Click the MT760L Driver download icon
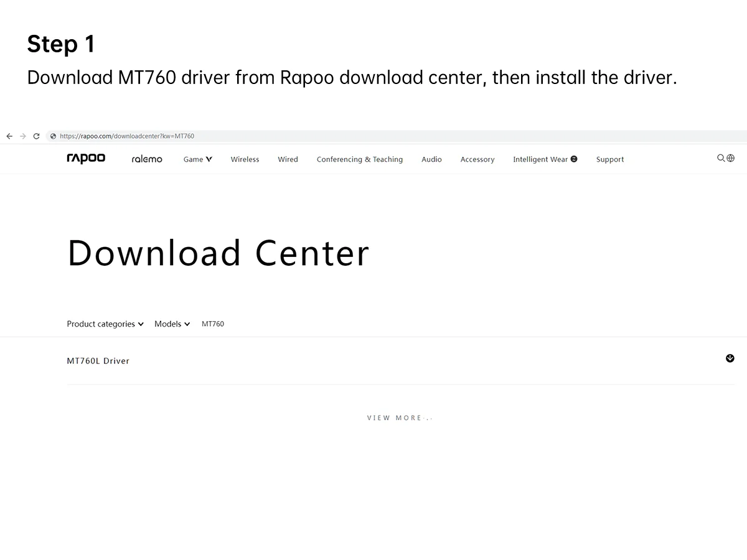 click(730, 358)
